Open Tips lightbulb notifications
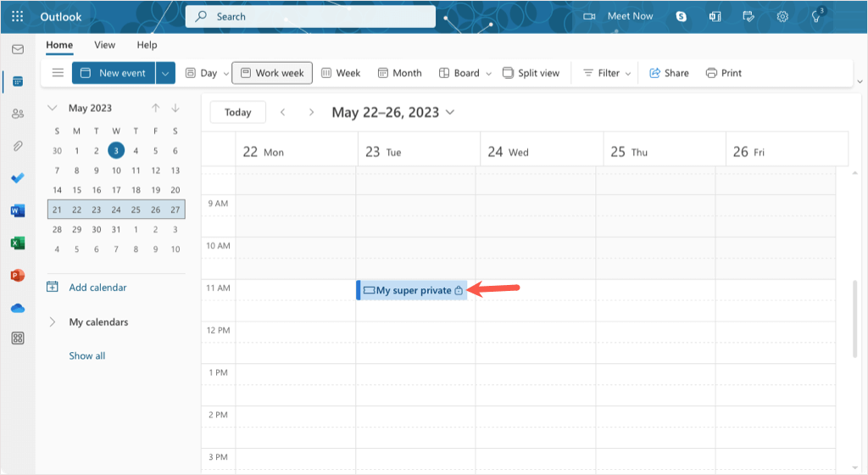 [816, 17]
